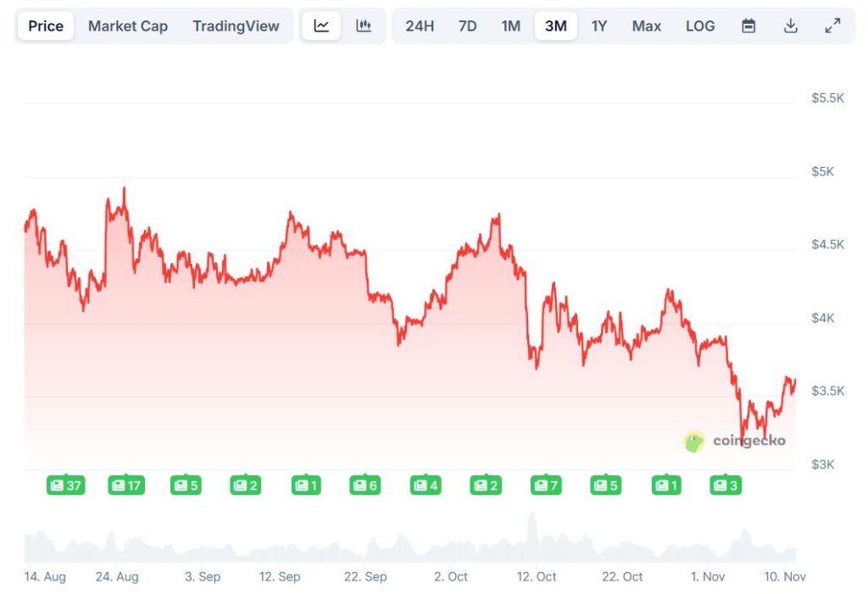Click the 10 Nov date label

pos(784,576)
